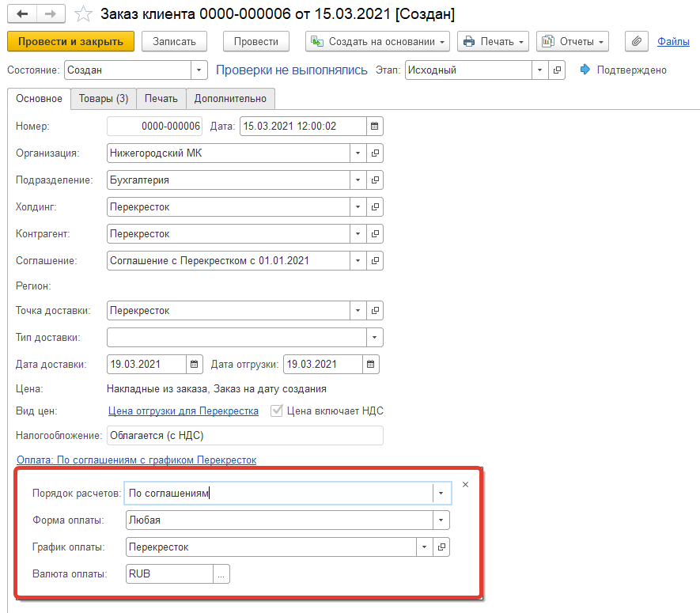700x613 pixels.
Task: Add document to favorites with star icon
Action: click(x=82, y=14)
